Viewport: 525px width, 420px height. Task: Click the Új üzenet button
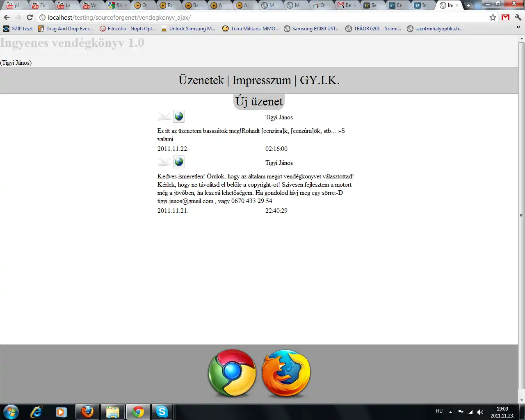(x=259, y=101)
